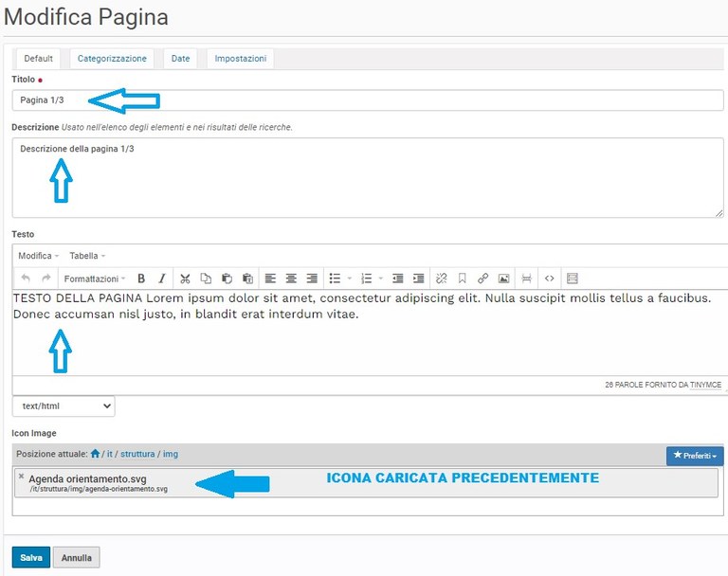Go to the Impostazioni tab
728x576 pixels.
pos(240,59)
